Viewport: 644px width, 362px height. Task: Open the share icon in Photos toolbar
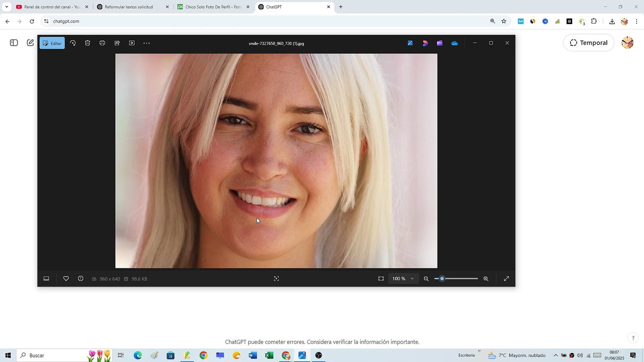tap(117, 43)
